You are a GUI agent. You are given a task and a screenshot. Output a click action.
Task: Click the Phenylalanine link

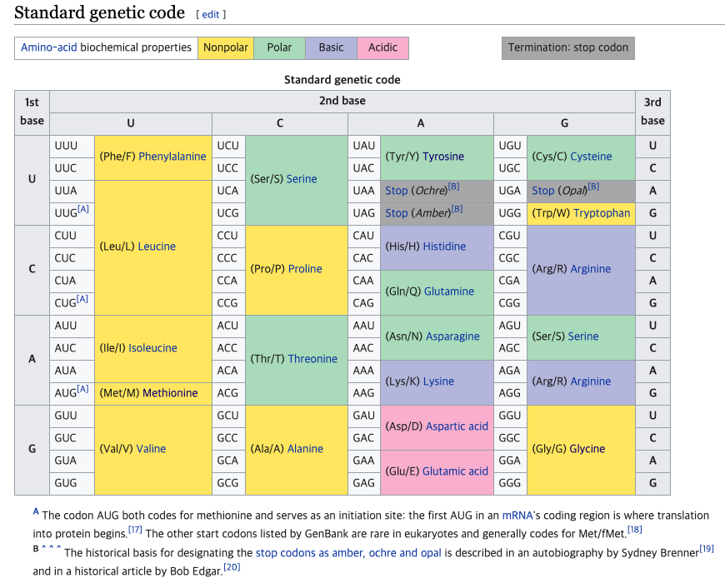pyautogui.click(x=172, y=157)
